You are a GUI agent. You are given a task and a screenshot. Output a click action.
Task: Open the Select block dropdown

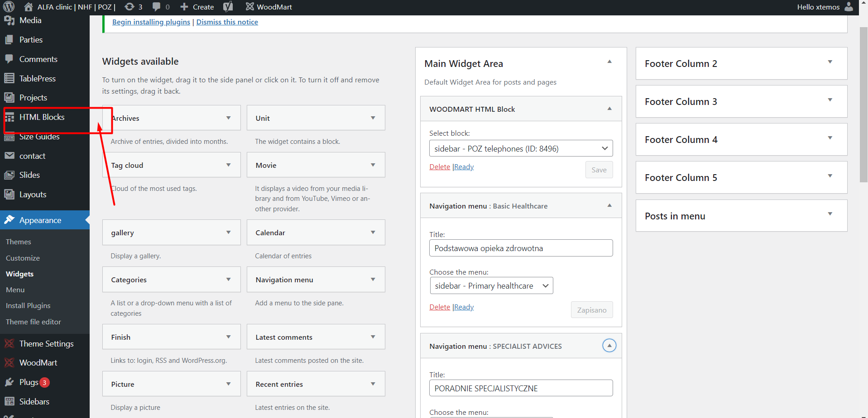coord(521,148)
